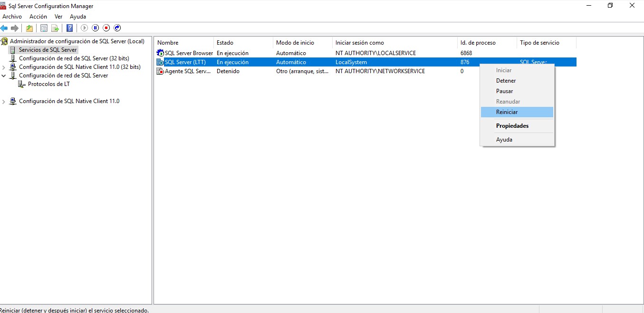Click the Start service toolbar icon
This screenshot has width=644, height=313.
tap(85, 28)
